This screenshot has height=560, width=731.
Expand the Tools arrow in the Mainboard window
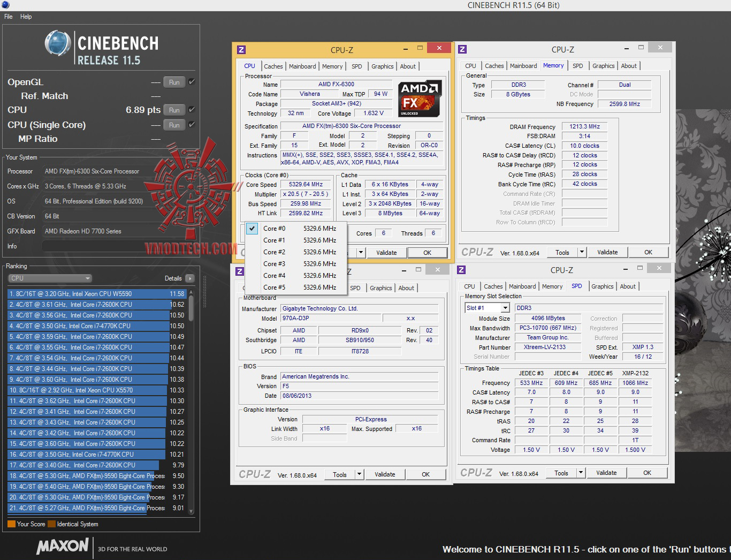pyautogui.click(x=360, y=474)
